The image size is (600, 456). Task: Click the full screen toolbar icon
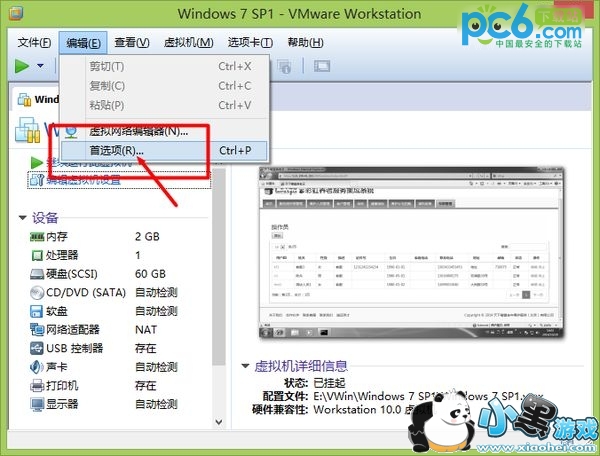[322, 66]
